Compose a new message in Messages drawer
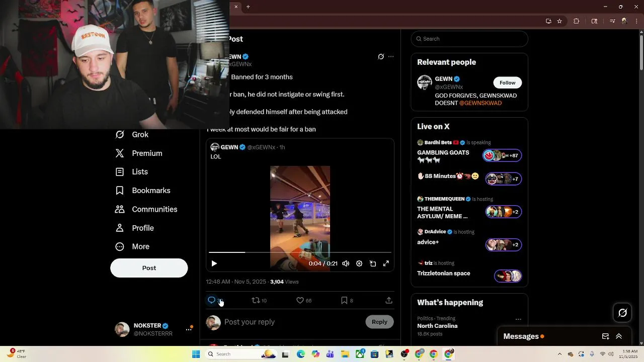This screenshot has height=362, width=644. pos(606,336)
